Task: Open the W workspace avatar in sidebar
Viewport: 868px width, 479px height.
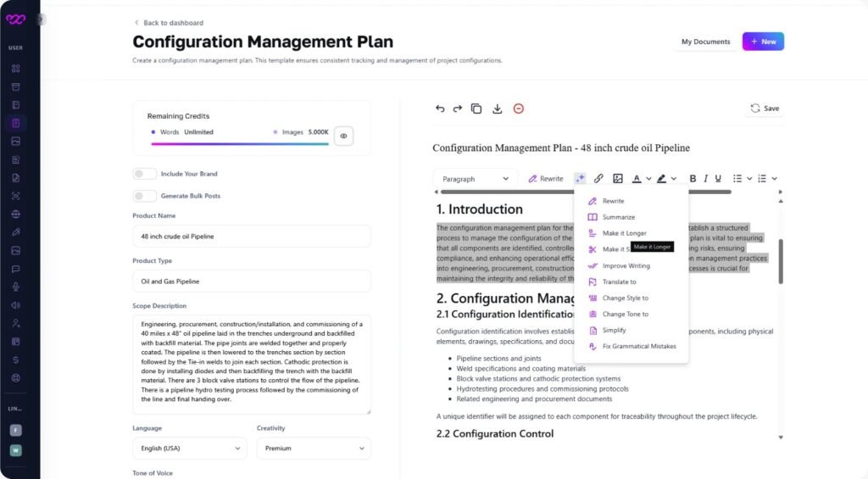Action: (15, 450)
